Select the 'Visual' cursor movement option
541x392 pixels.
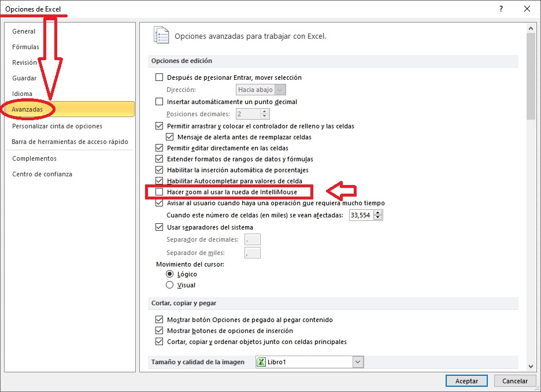click(x=170, y=285)
